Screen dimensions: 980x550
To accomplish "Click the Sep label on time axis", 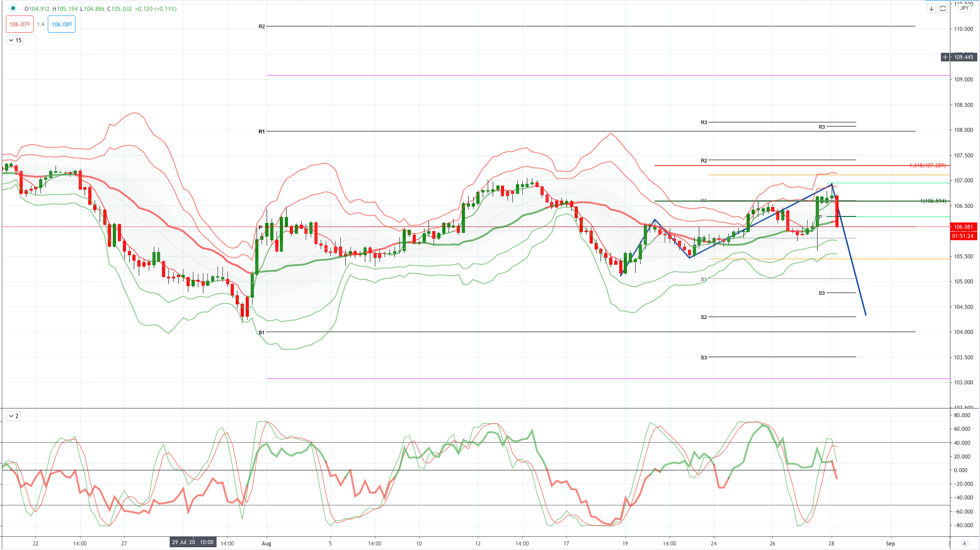I will [x=890, y=543].
